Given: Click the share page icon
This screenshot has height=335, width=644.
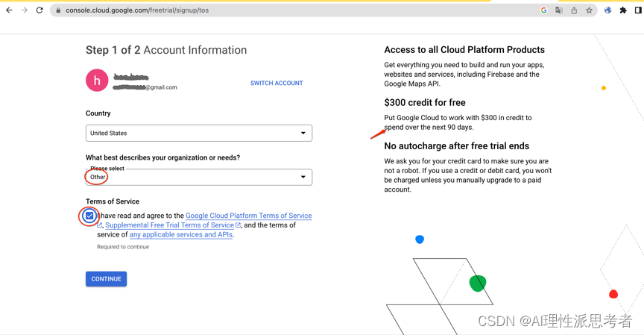Looking at the screenshot, I should [x=574, y=10].
